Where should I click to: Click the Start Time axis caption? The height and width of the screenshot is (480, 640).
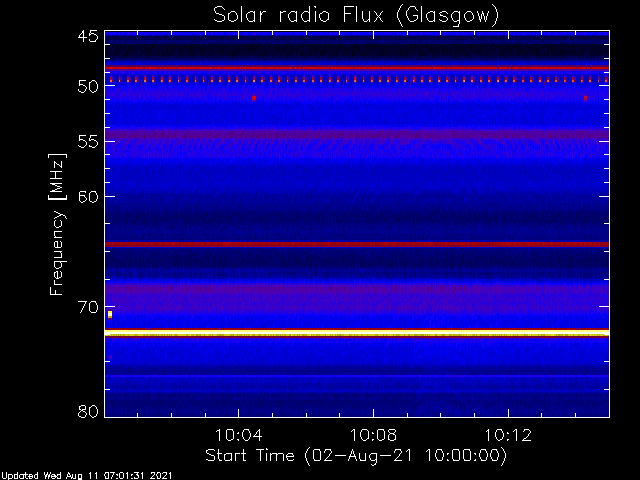point(356,456)
